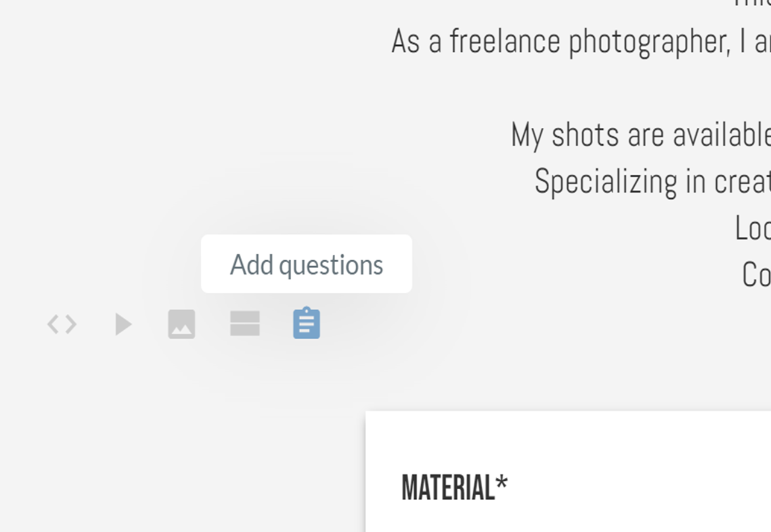
Task: Click the cut-off text line at the top edge
Action: pyautogui.click(x=752, y=4)
